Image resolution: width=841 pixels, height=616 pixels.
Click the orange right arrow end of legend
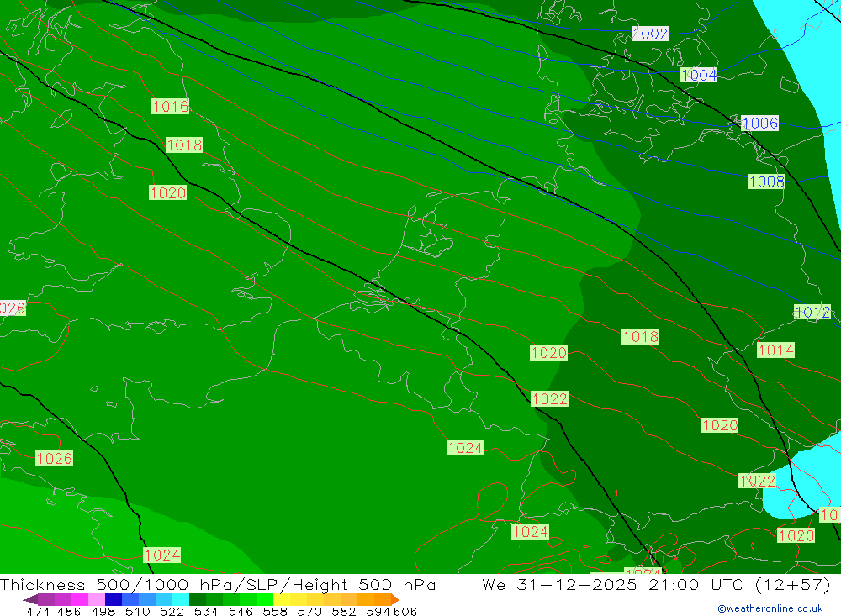coord(394,599)
